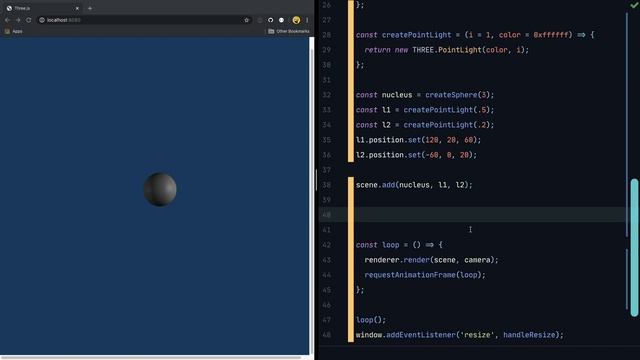Image resolution: width=640 pixels, height=360 pixels.
Task: Click 'createSphere(3)' call
Action: 458,95
